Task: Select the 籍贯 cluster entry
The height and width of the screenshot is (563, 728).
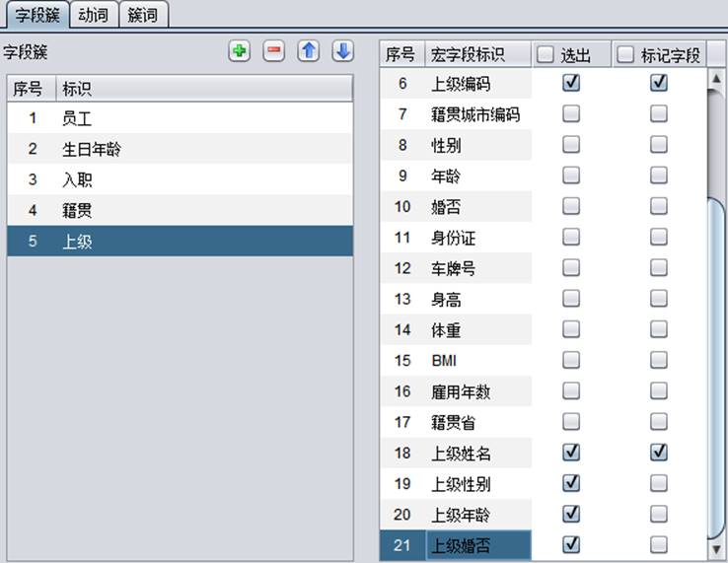Action: (77, 210)
